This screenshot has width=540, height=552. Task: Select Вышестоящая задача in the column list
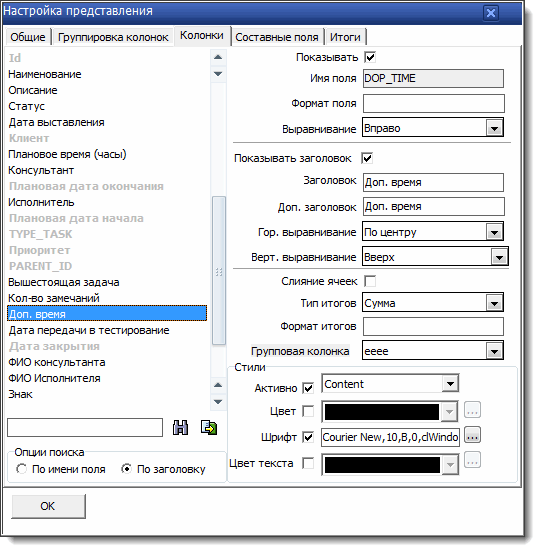[x=64, y=282]
